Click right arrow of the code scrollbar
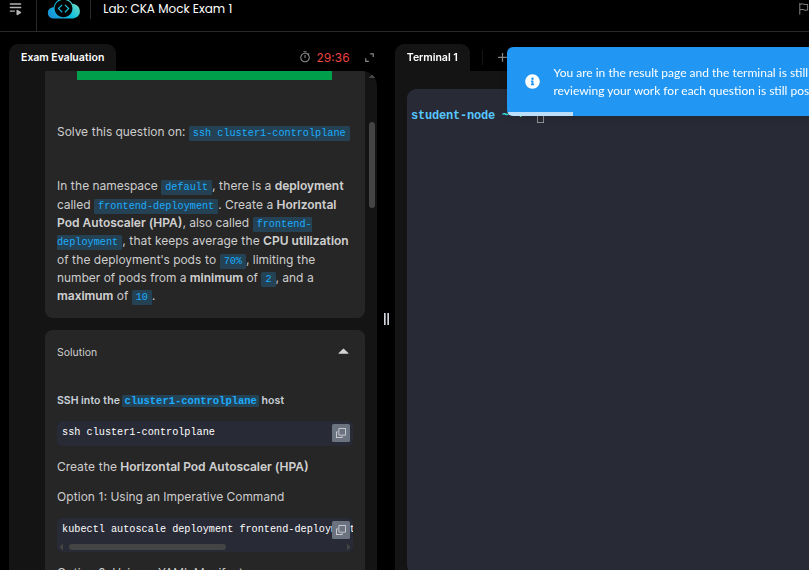 click(x=348, y=547)
